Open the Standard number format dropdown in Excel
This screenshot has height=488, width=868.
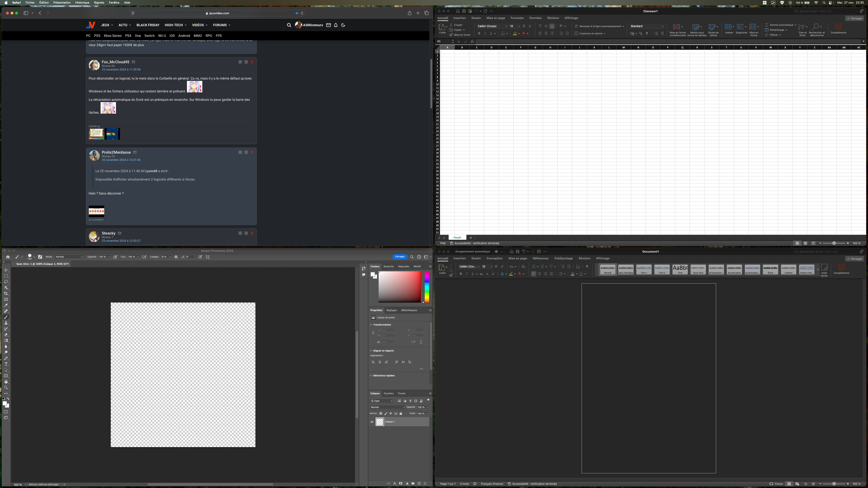647,26
